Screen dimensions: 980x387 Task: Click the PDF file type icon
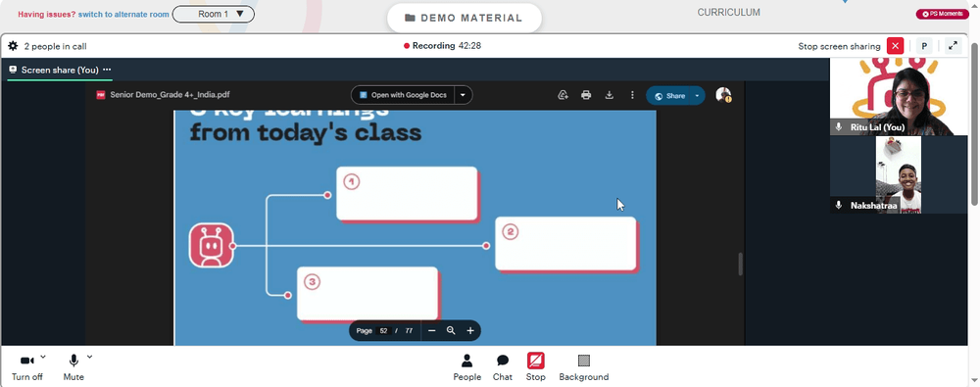tap(100, 95)
